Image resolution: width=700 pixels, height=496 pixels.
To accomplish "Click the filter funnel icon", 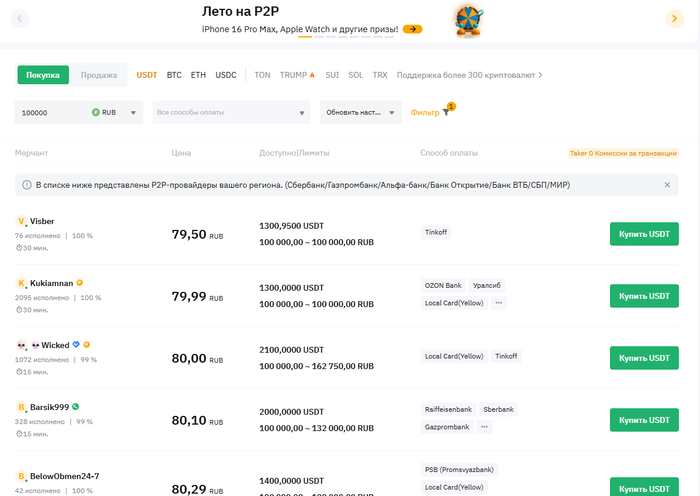I will (446, 113).
